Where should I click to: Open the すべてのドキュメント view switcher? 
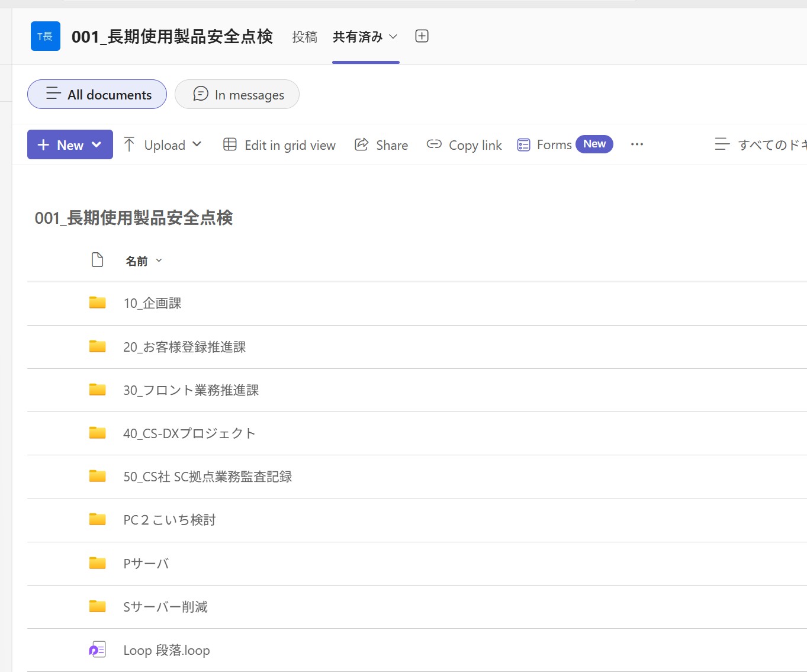[761, 145]
